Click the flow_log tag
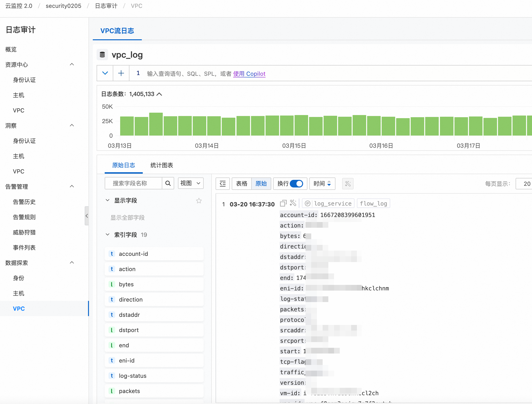Screen dimensions: 532x404 [373, 204]
